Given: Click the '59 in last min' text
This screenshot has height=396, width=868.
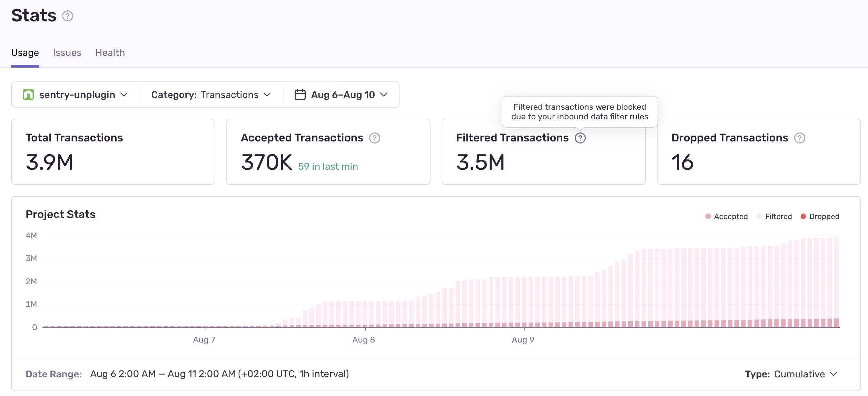Looking at the screenshot, I should pos(328,166).
